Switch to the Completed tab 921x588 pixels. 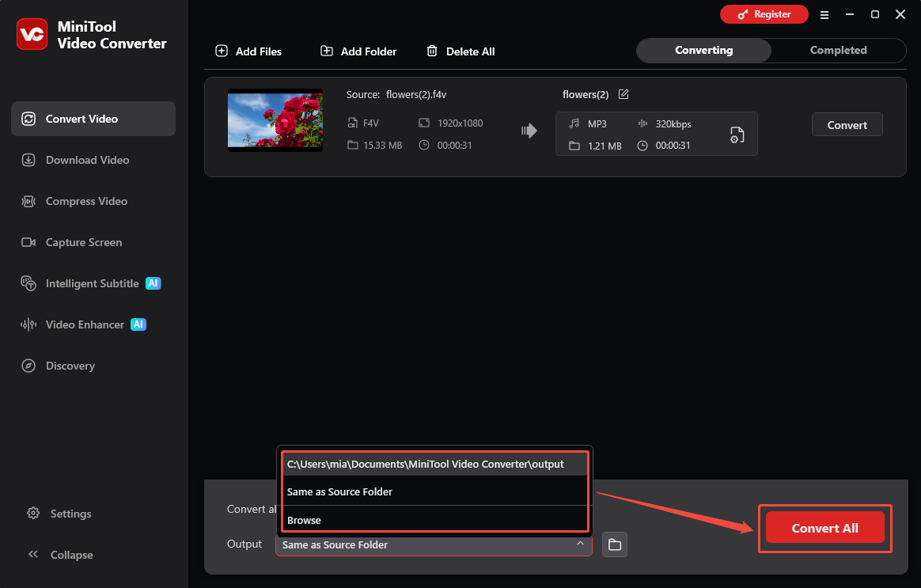pyautogui.click(x=838, y=51)
